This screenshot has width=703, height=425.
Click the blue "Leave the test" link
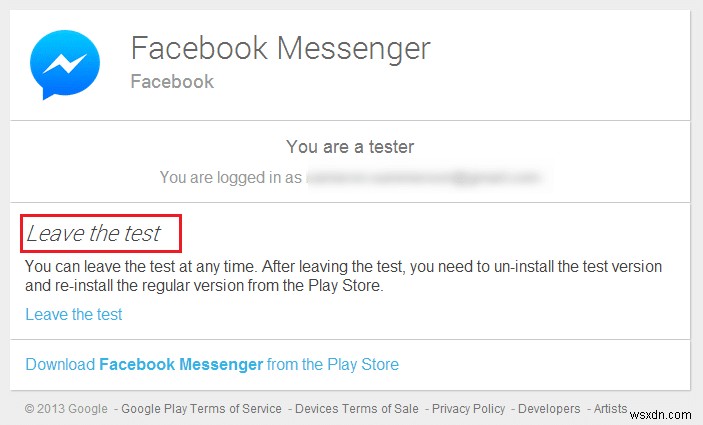pos(74,314)
